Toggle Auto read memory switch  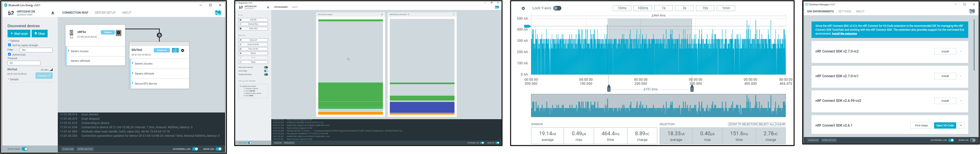pos(266,68)
